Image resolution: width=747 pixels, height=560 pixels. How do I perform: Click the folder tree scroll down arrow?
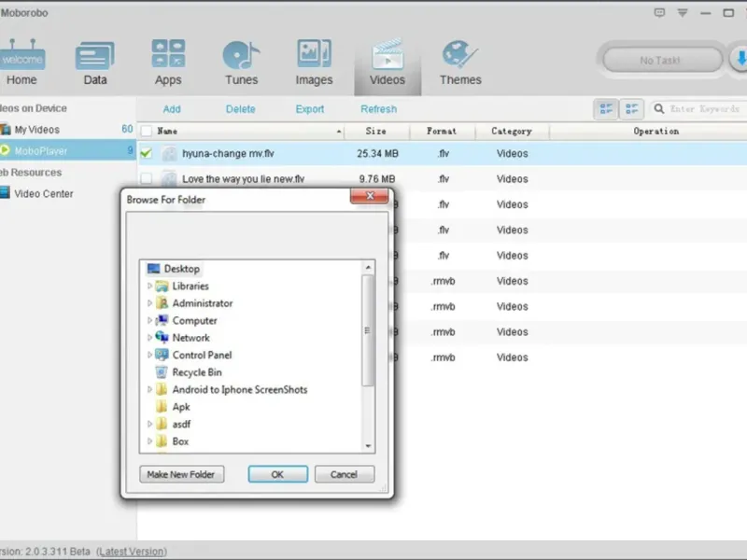coord(368,446)
